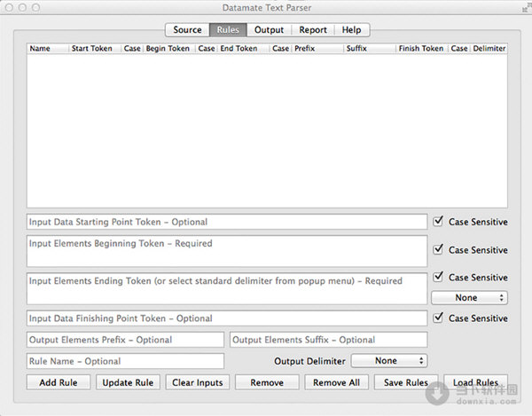Image resolution: width=532 pixels, height=416 pixels.
Task: Click the Save Rules button
Action: tap(406, 382)
